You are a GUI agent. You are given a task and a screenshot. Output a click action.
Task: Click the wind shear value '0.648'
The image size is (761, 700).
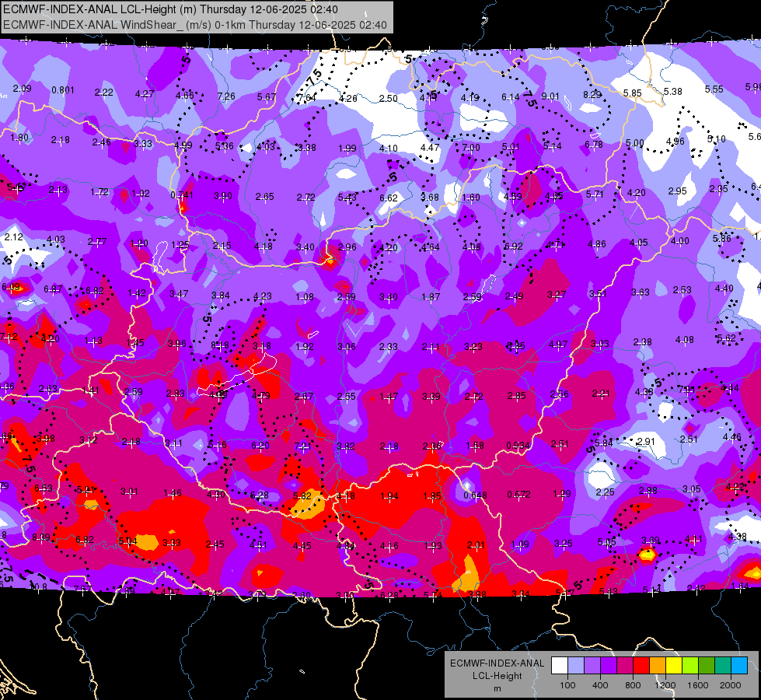tap(475, 495)
